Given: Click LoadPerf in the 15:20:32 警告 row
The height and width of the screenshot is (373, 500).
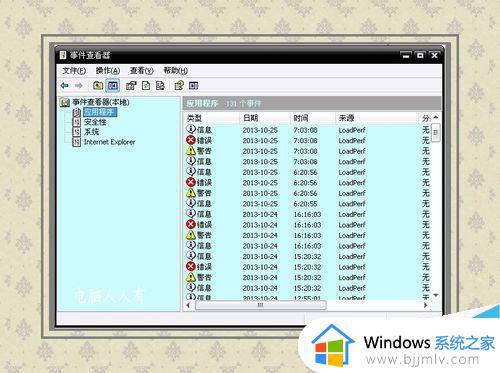Looking at the screenshot, I should 352,277.
